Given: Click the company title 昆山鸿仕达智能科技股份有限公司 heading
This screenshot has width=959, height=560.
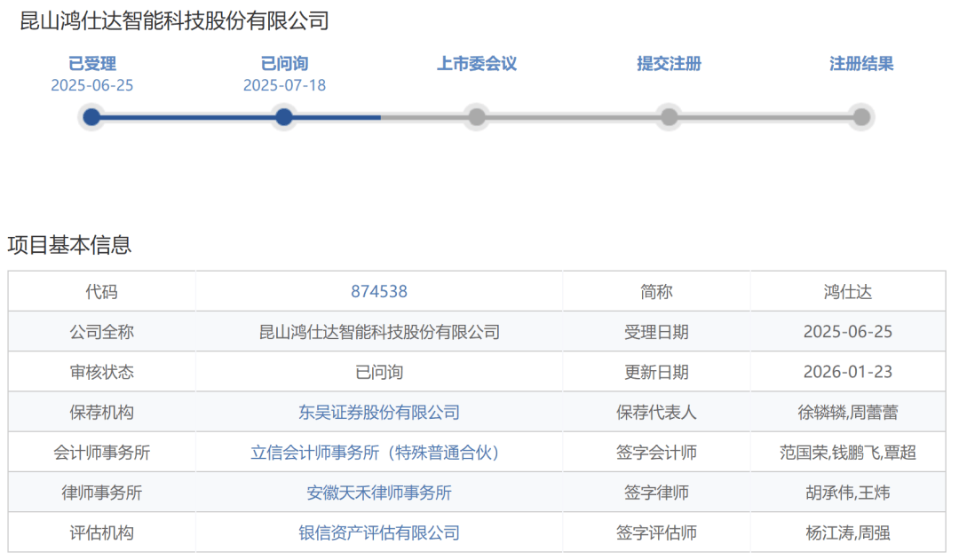Looking at the screenshot, I should point(175,21).
